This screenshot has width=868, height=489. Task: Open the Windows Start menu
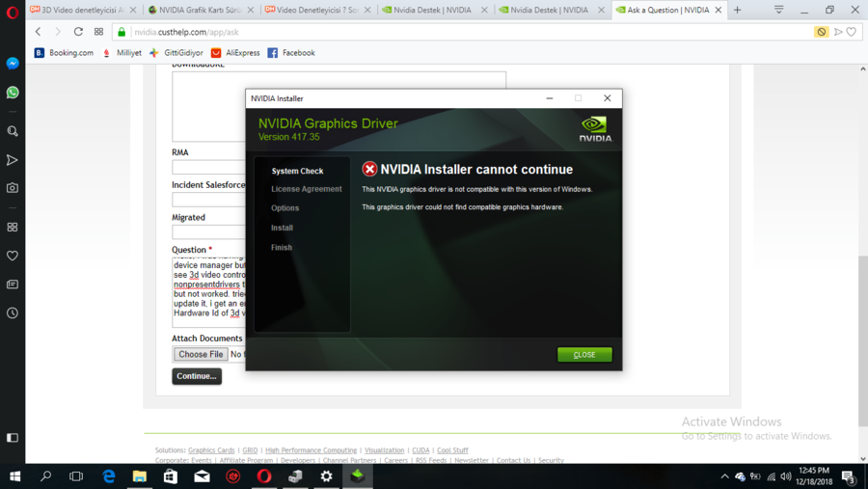14,476
